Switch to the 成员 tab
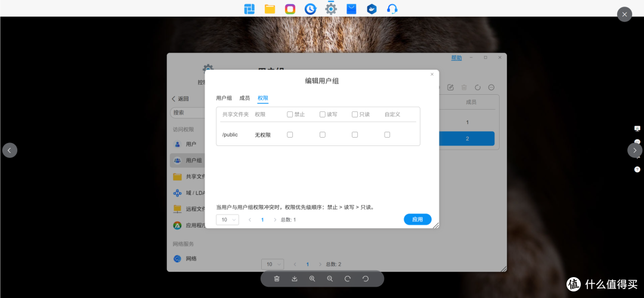 coord(245,98)
